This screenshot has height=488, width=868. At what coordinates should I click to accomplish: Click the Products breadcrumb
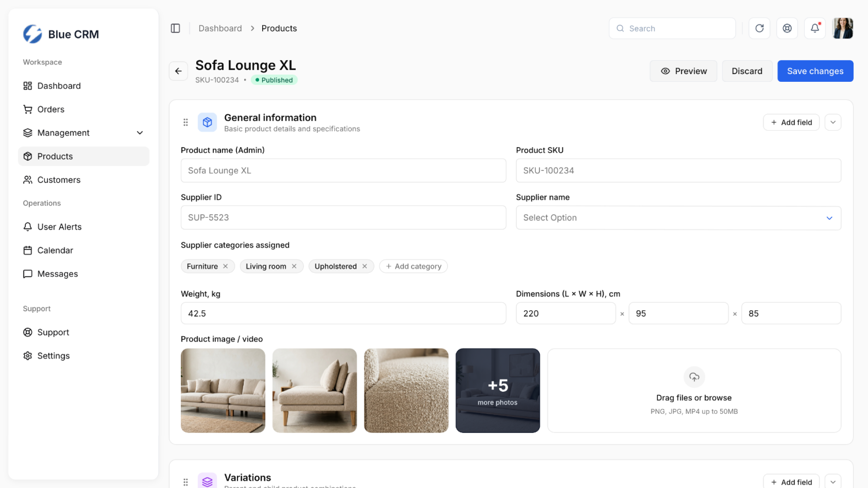pyautogui.click(x=279, y=28)
